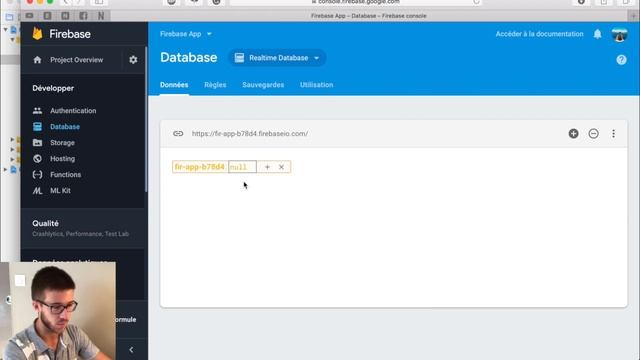Select the fir-app-b78d4 root node
Viewport: 640px width, 360px height.
pos(200,167)
